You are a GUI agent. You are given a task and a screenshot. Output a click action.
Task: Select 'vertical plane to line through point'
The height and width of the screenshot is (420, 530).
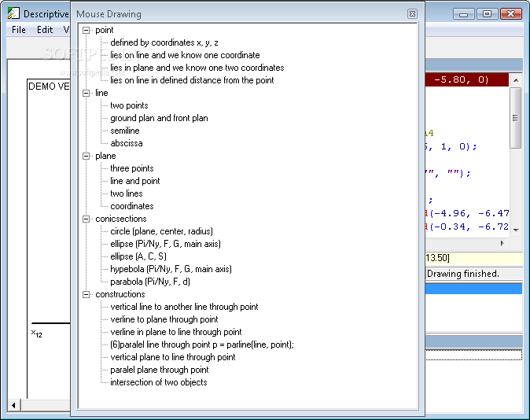pyautogui.click(x=173, y=357)
